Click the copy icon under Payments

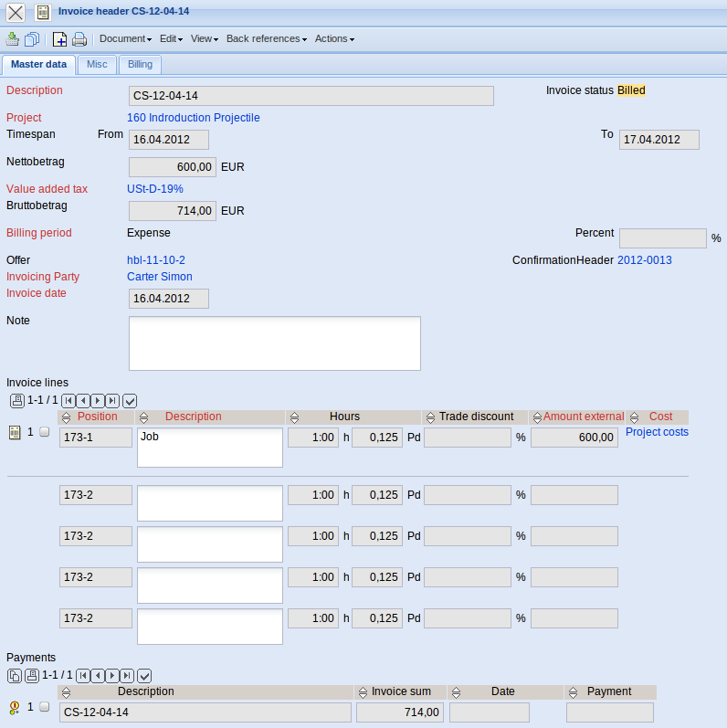15,675
